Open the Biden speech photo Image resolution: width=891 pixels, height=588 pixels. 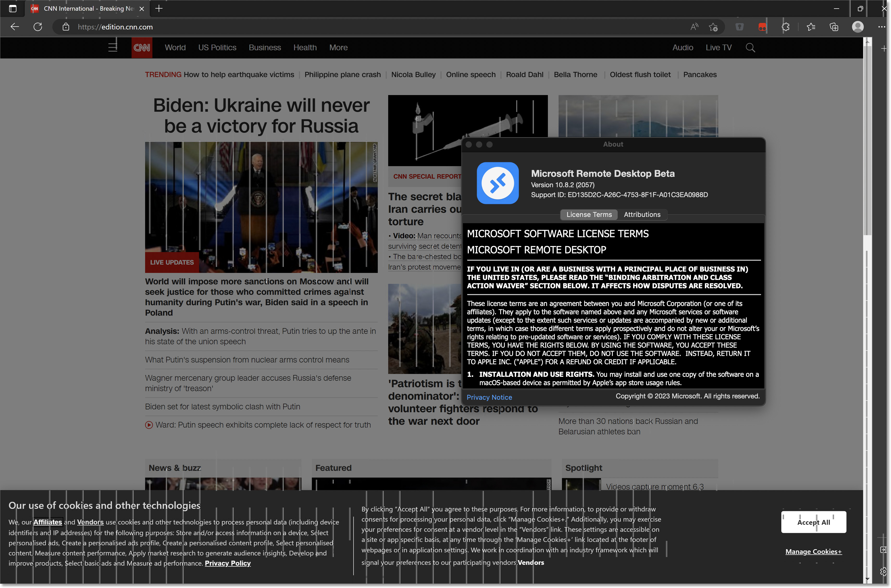pos(261,207)
